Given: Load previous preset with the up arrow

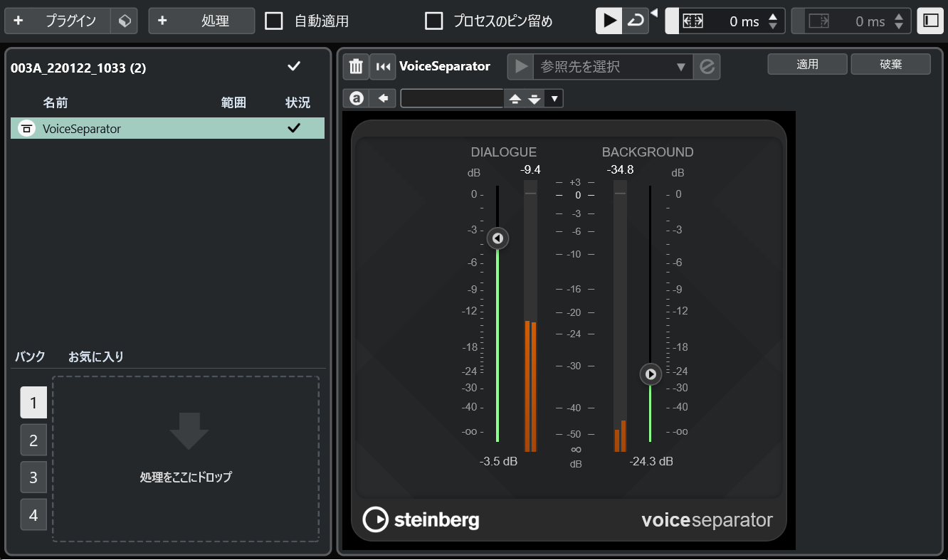Looking at the screenshot, I should tap(515, 98).
